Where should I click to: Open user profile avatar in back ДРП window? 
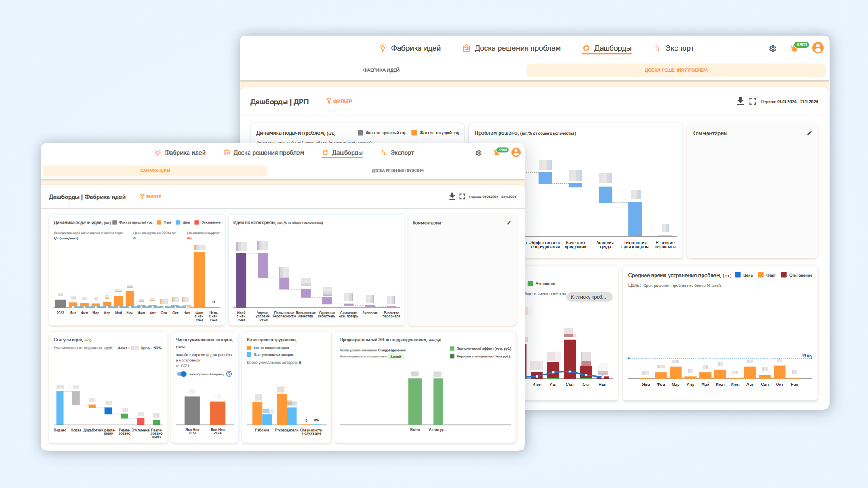[818, 48]
